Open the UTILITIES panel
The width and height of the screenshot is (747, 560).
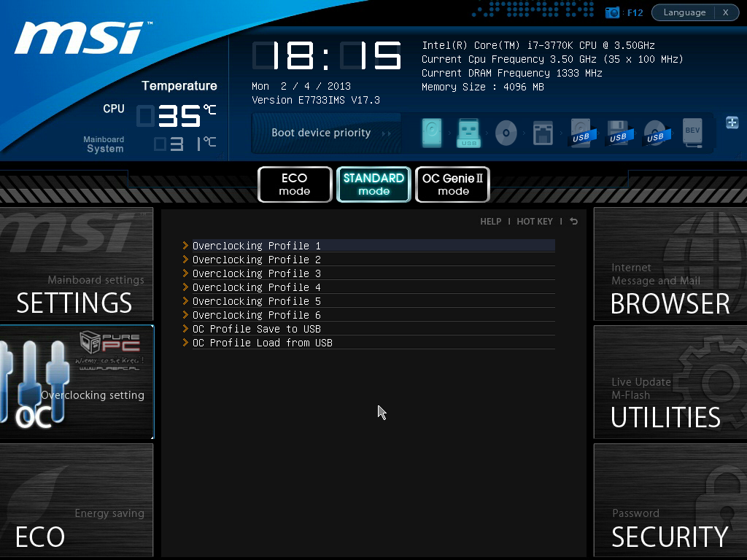point(670,382)
